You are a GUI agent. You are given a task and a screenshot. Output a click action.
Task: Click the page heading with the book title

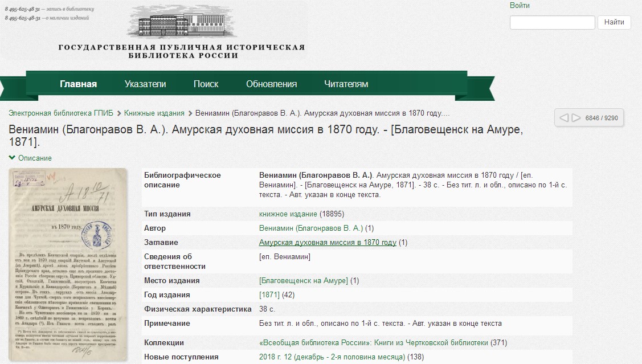(x=265, y=136)
